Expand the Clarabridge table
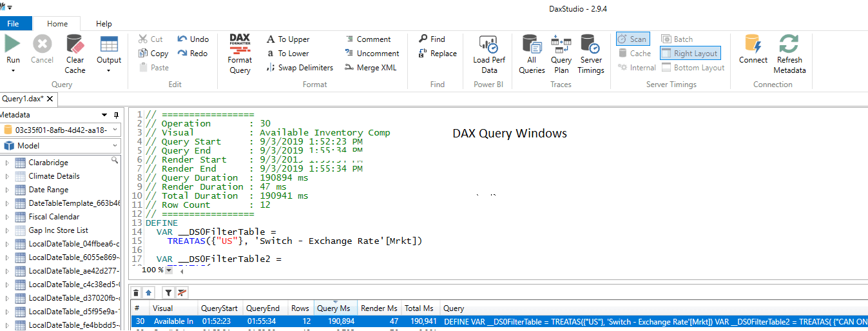The height and width of the screenshot is (331, 868). click(x=8, y=163)
